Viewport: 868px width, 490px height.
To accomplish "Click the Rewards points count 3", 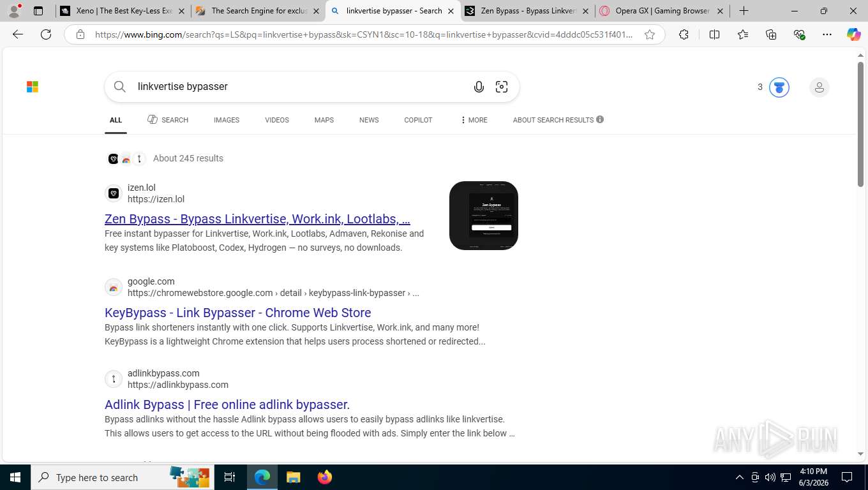I will point(760,87).
